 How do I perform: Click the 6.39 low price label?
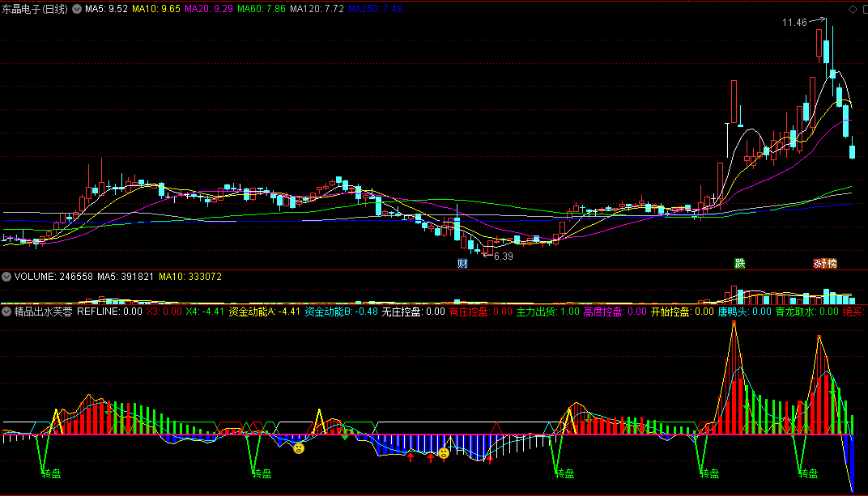[503, 256]
